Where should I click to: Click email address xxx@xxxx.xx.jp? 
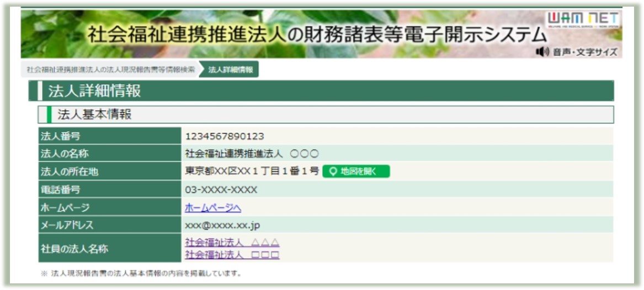click(222, 225)
